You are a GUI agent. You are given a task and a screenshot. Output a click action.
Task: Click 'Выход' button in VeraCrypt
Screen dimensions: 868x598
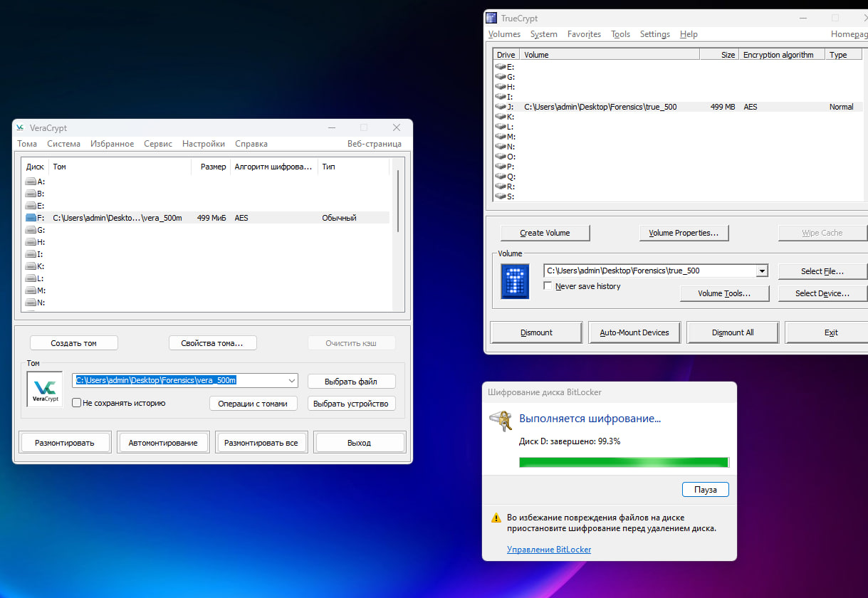[360, 442]
